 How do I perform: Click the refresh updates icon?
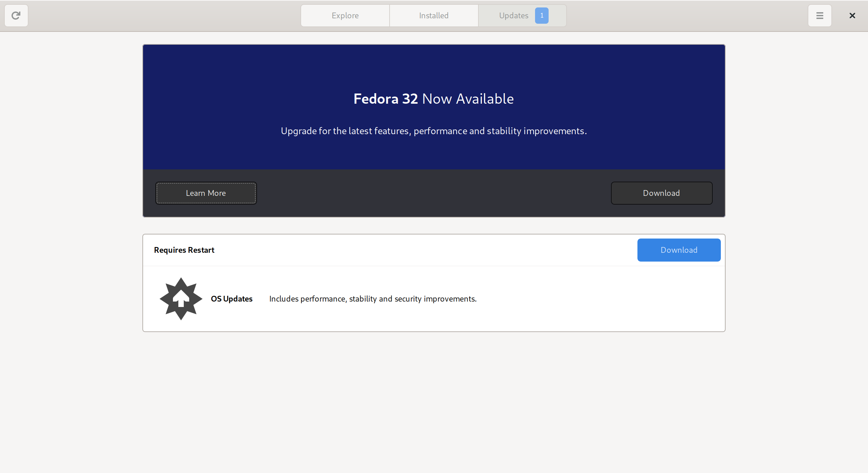coord(16,16)
